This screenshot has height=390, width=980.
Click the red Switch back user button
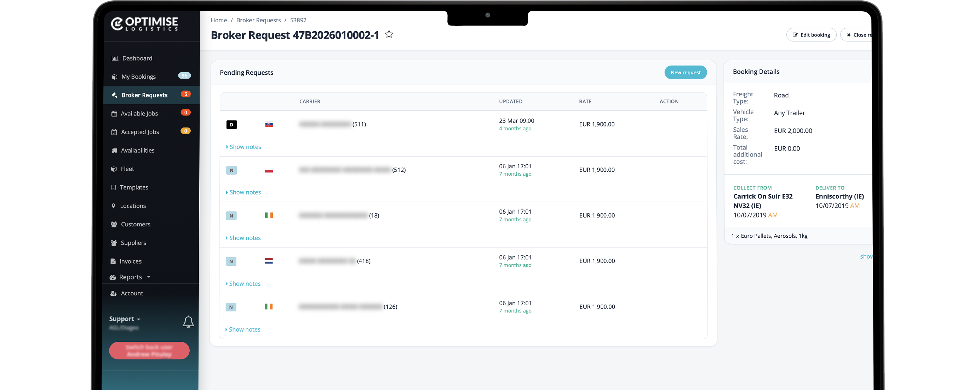149,350
